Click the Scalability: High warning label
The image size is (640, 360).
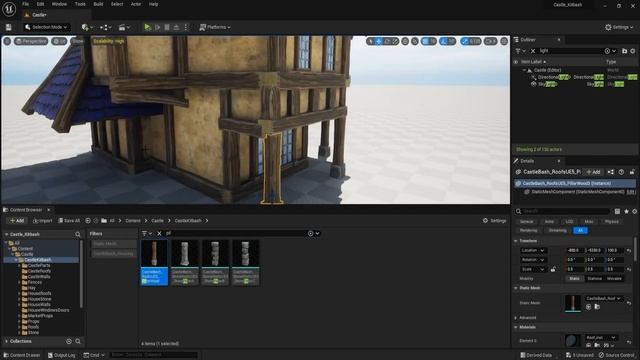[109, 41]
